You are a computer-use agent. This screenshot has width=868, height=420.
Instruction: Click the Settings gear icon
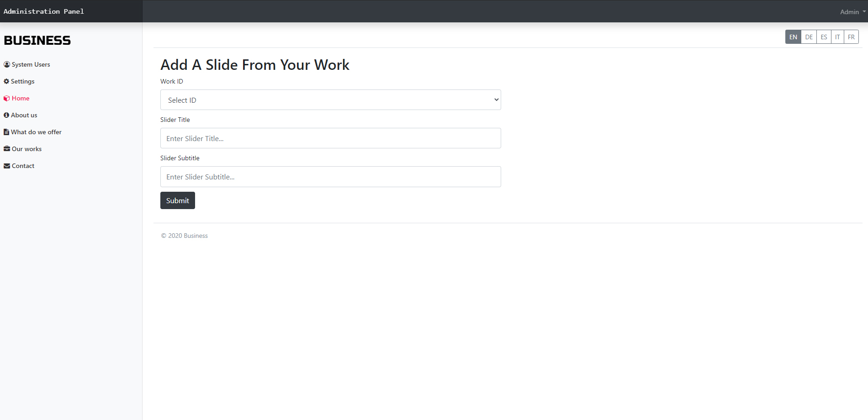click(6, 81)
